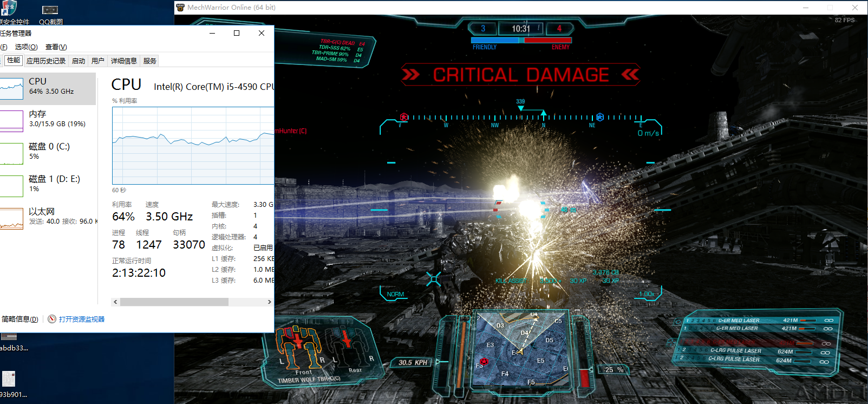This screenshot has height=404, width=868.
Task: Click the blue friendly score bar
Action: [494, 40]
